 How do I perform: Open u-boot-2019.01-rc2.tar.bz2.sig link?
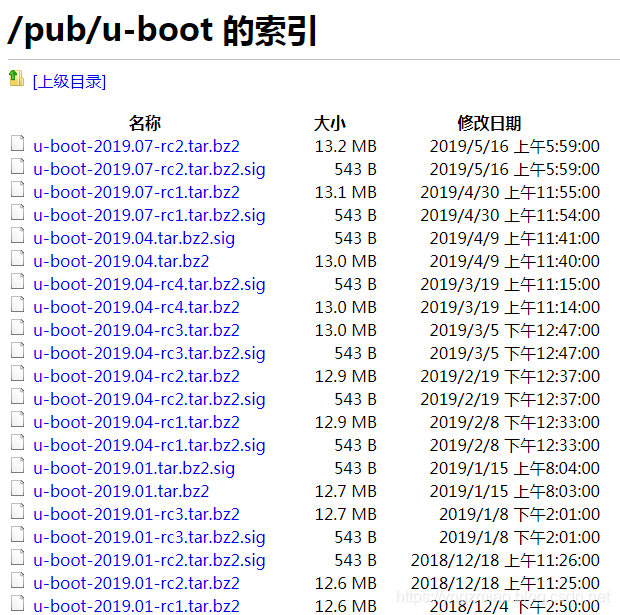click(149, 559)
